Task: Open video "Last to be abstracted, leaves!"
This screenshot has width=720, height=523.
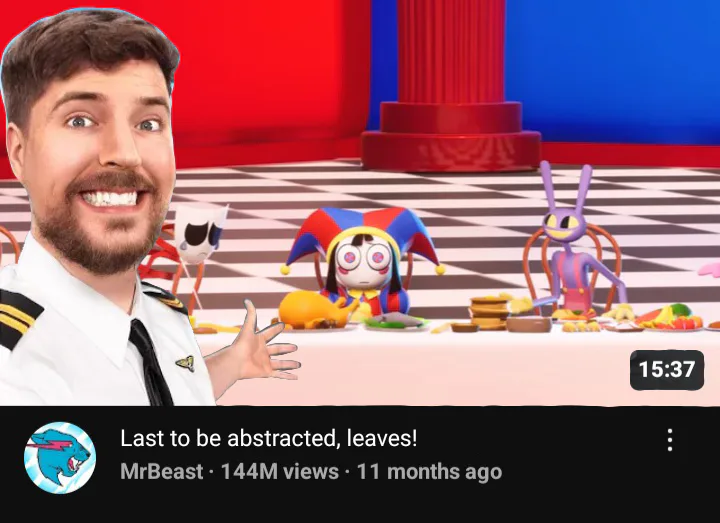Action: click(269, 438)
